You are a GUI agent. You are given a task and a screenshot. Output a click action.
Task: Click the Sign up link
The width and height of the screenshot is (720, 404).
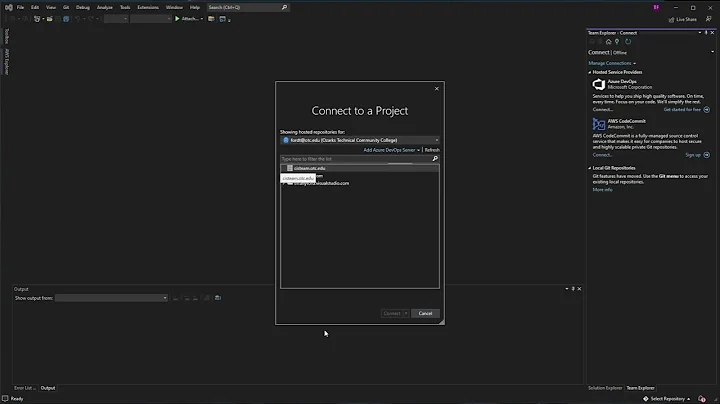[x=692, y=155]
